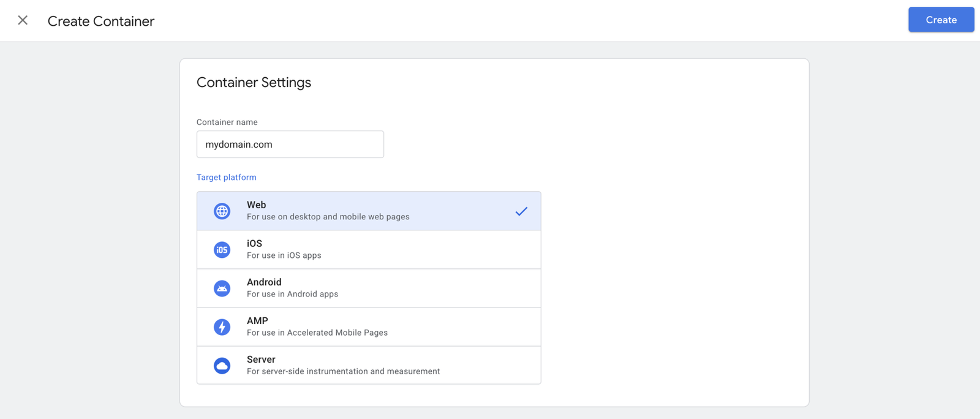Select the Server cloud icon
Viewport: 980px width, 419px height.
pos(222,366)
